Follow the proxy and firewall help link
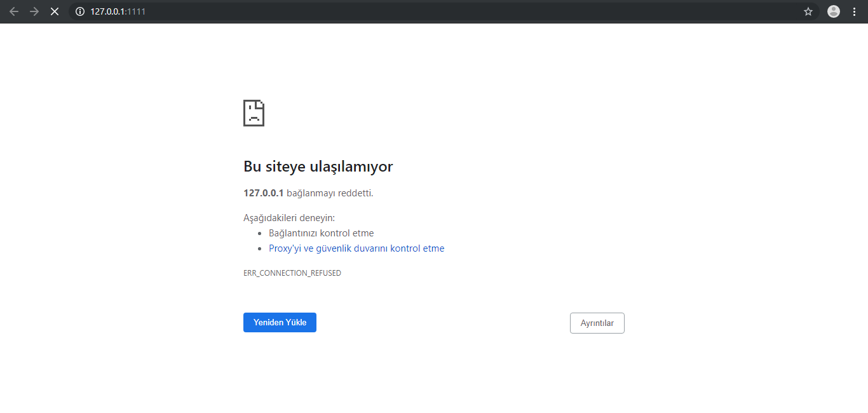This screenshot has width=868, height=413. coord(356,248)
